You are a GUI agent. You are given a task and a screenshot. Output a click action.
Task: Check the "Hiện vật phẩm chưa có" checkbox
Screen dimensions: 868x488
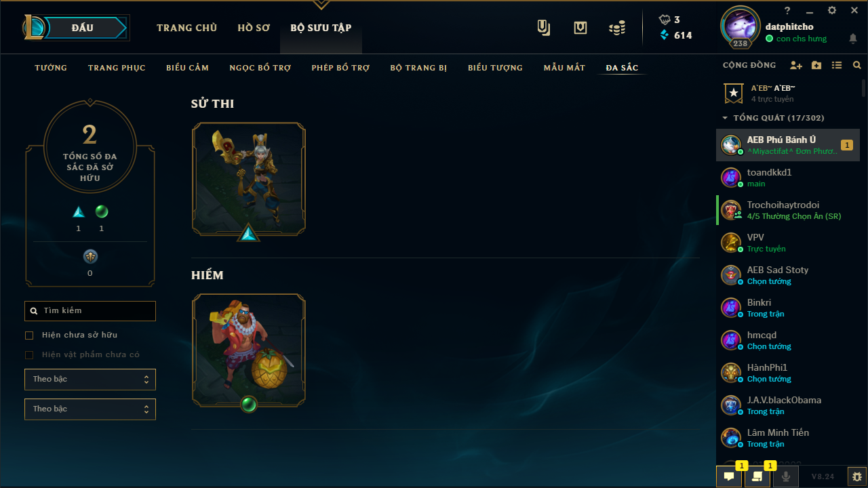point(29,355)
